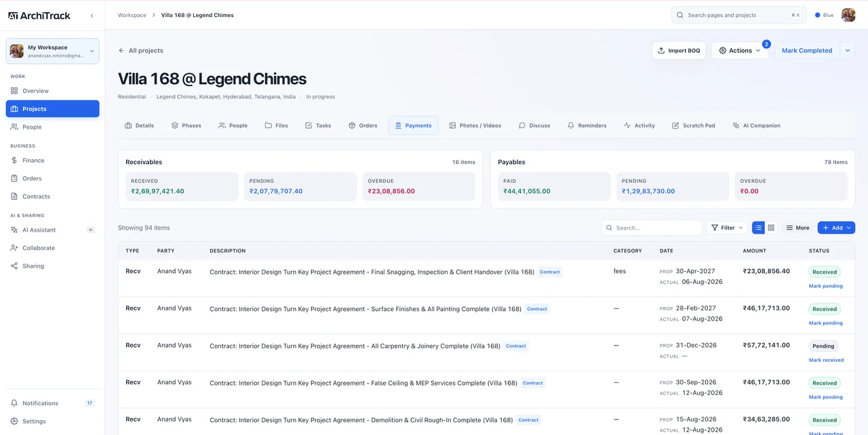Switch to the Details tab
Screen dimensions: 868x435
tap(140, 125)
